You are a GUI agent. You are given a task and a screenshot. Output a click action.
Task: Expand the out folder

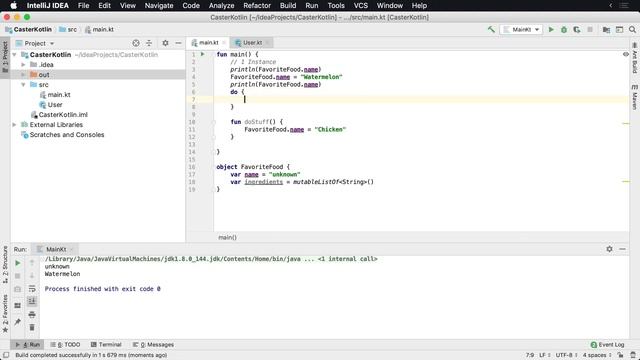(23, 75)
